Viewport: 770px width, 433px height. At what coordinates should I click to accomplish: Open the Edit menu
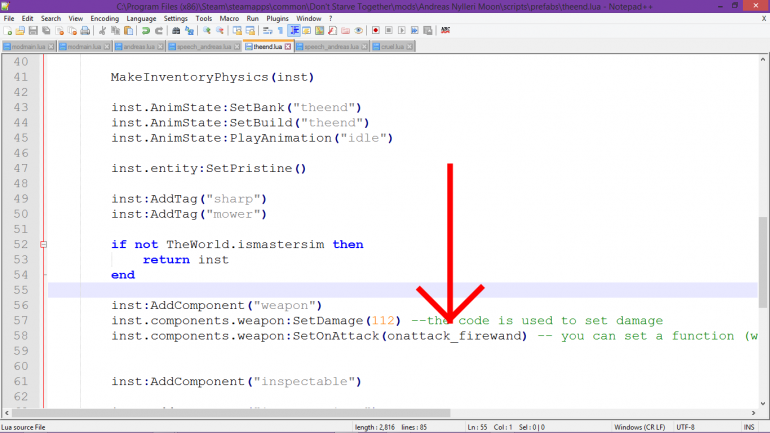(x=28, y=19)
